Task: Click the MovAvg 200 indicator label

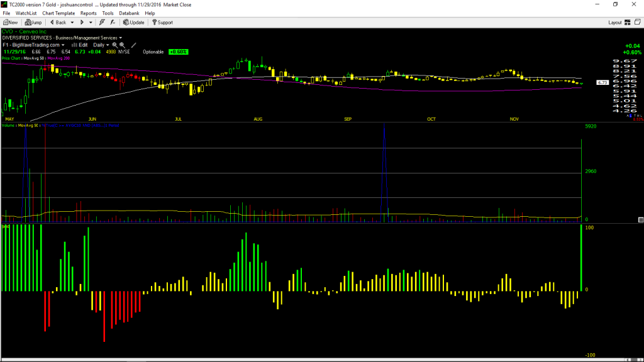Action: click(x=58, y=58)
